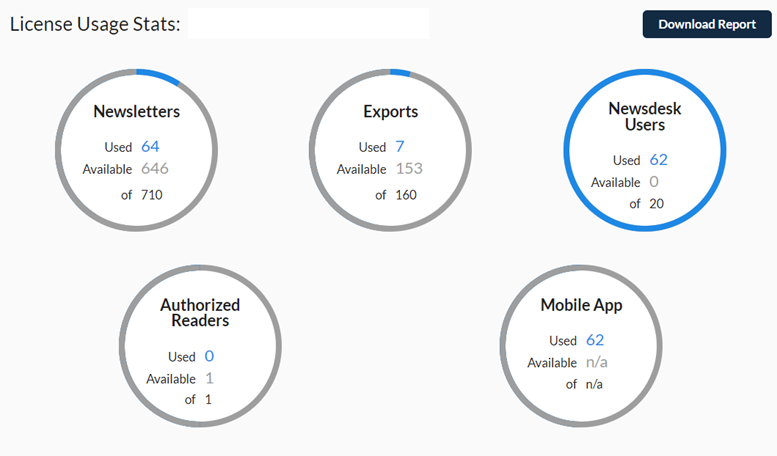
Task: Click the Authorized Readers available count 1
Action: point(209,378)
